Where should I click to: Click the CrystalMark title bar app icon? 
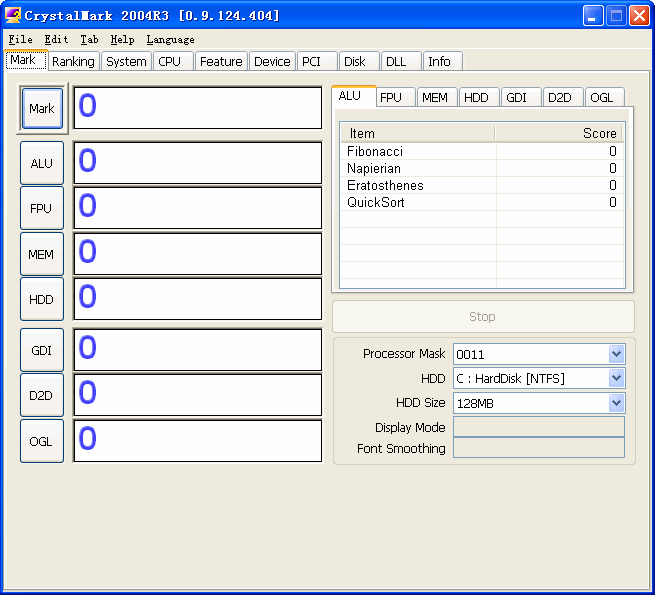[x=13, y=15]
